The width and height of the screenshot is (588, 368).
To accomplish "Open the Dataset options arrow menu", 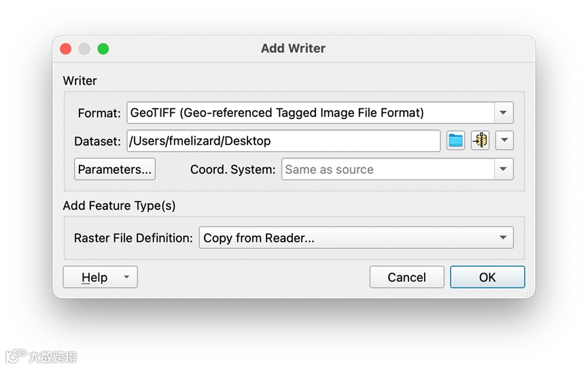I will point(504,141).
